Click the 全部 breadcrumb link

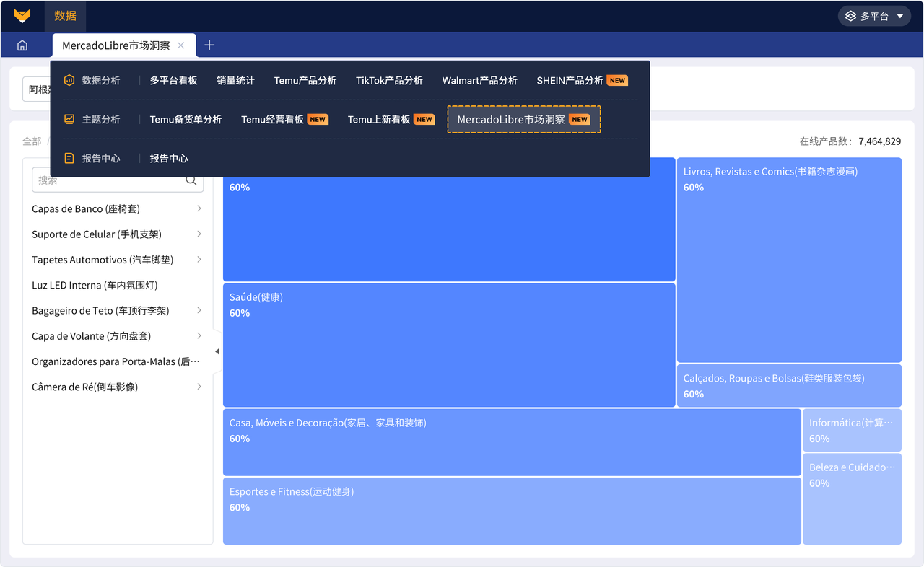32,141
